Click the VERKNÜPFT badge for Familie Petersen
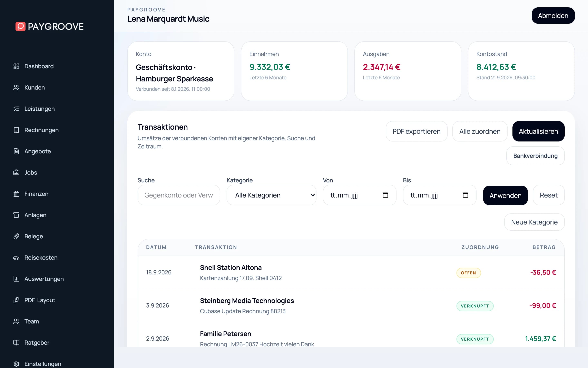The height and width of the screenshot is (368, 588). [475, 339]
